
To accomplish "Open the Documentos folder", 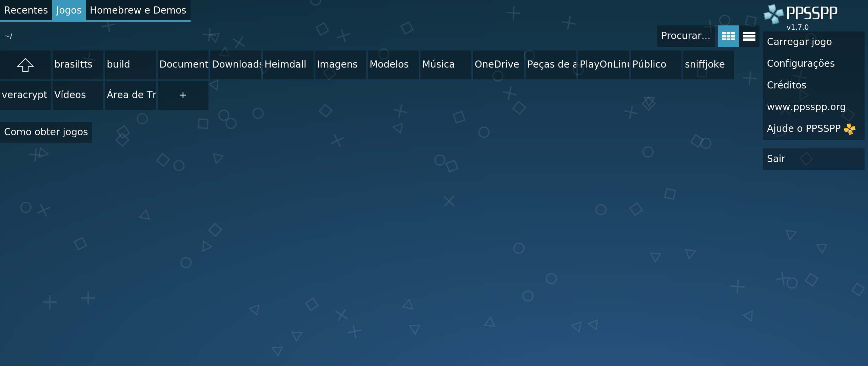I will 183,65.
